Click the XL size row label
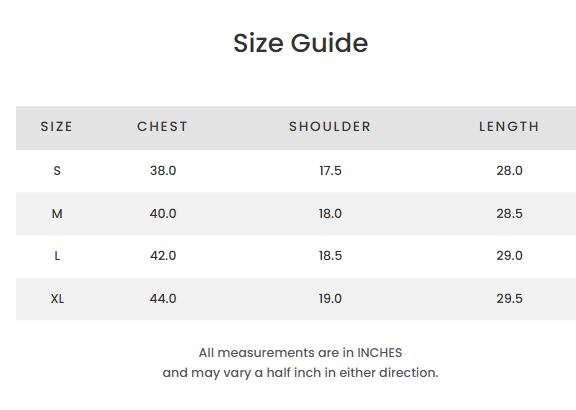The height and width of the screenshot is (410, 576). tap(57, 299)
